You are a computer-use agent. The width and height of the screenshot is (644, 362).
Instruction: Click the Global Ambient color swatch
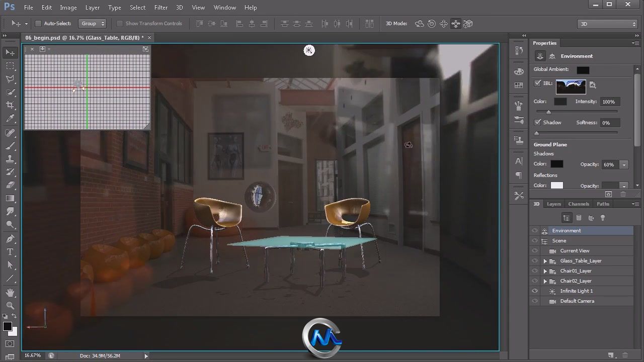click(583, 70)
